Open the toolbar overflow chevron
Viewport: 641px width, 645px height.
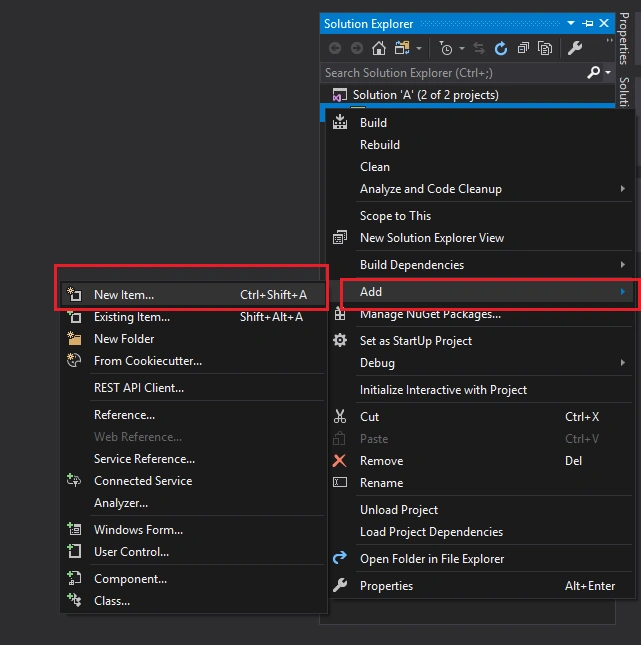[609, 40]
